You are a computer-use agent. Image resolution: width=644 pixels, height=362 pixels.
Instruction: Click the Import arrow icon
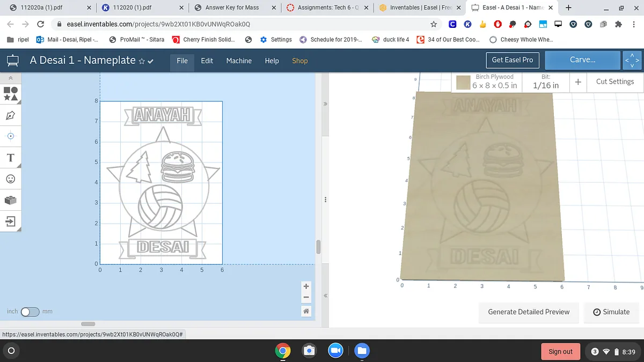tap(11, 221)
